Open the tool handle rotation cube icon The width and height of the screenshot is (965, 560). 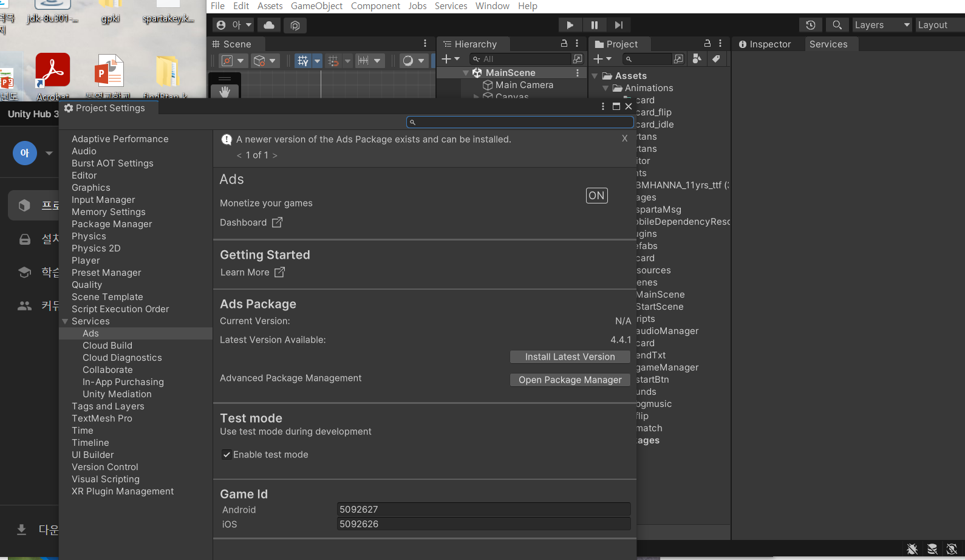259,61
